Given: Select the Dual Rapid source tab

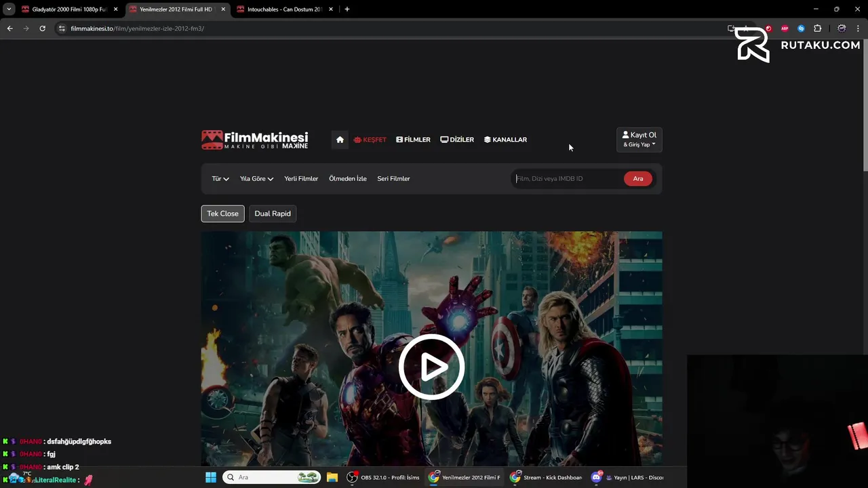Looking at the screenshot, I should [x=273, y=213].
